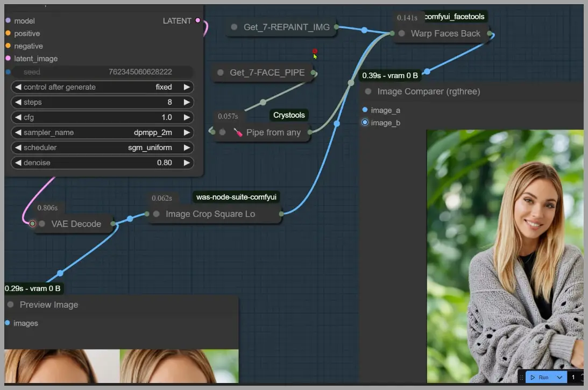Image resolution: width=588 pixels, height=390 pixels.
Task: Click Image Crop Square output socket
Action: click(x=281, y=214)
